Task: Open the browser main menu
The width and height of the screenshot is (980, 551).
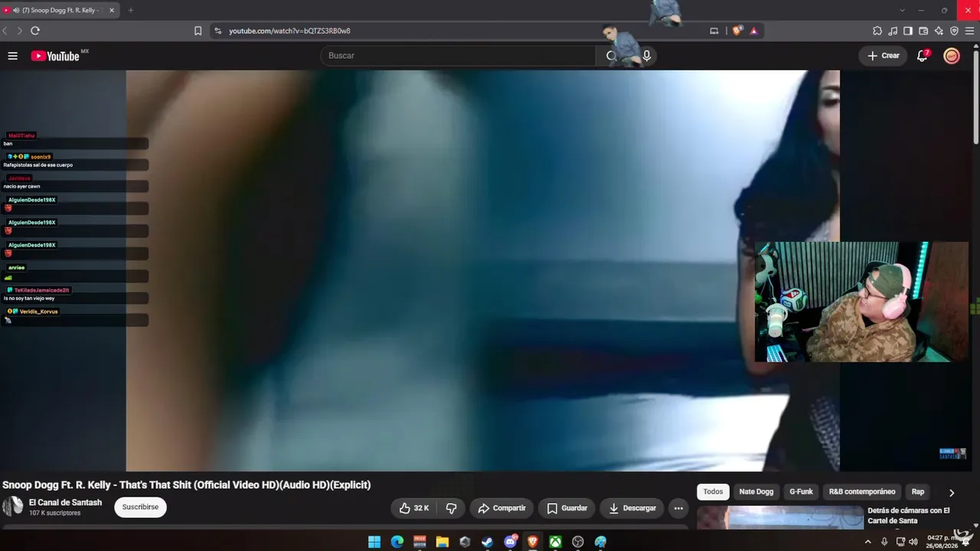Action: (970, 31)
